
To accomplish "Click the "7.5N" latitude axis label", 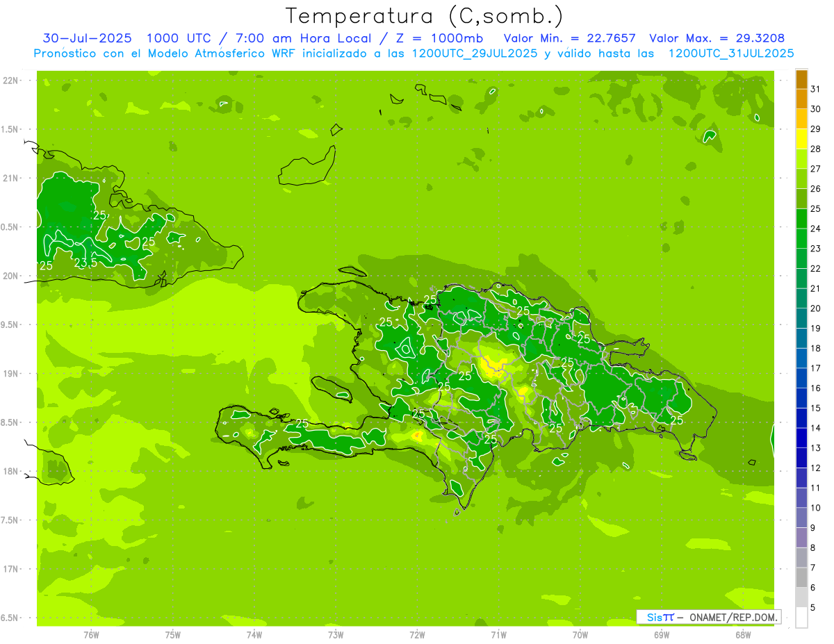I will coord(10,520).
